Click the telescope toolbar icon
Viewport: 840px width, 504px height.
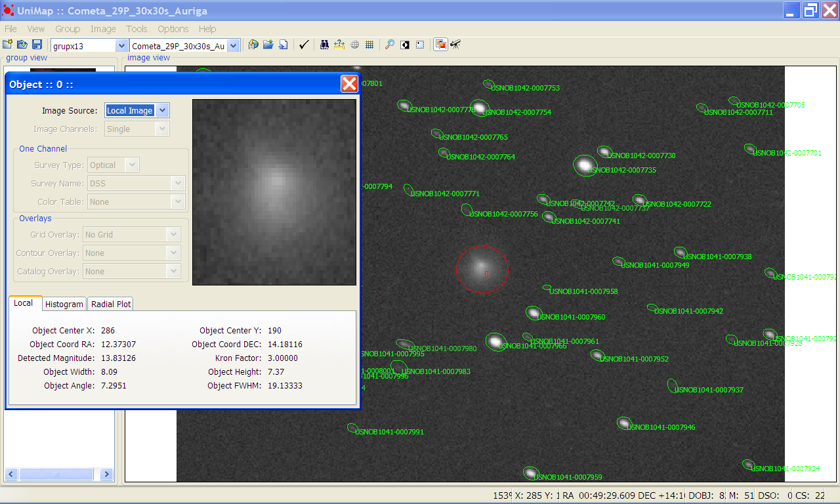coord(455,45)
